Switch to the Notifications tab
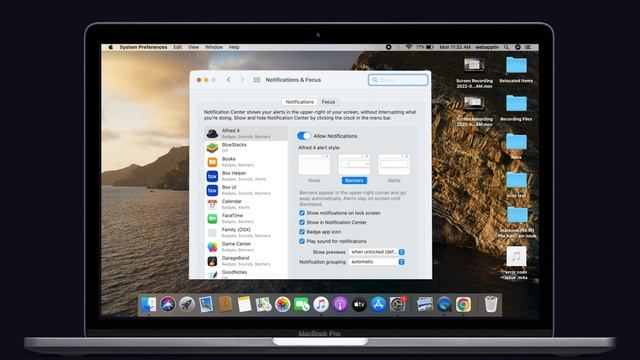The height and width of the screenshot is (360, 640). 300,102
